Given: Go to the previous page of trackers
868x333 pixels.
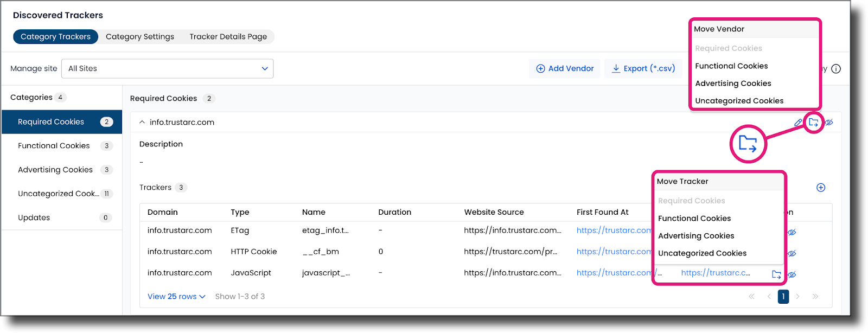Looking at the screenshot, I should tap(769, 296).
